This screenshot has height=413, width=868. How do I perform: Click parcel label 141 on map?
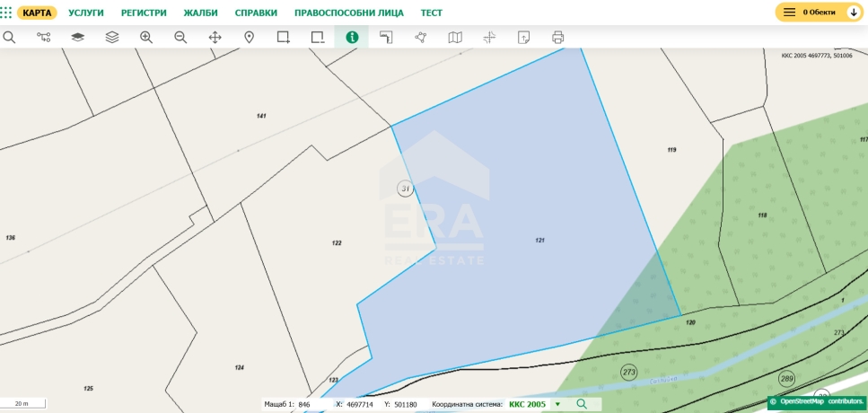tap(261, 116)
